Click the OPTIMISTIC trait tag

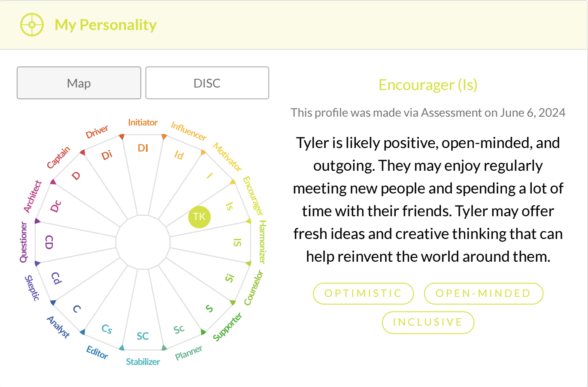point(363,293)
